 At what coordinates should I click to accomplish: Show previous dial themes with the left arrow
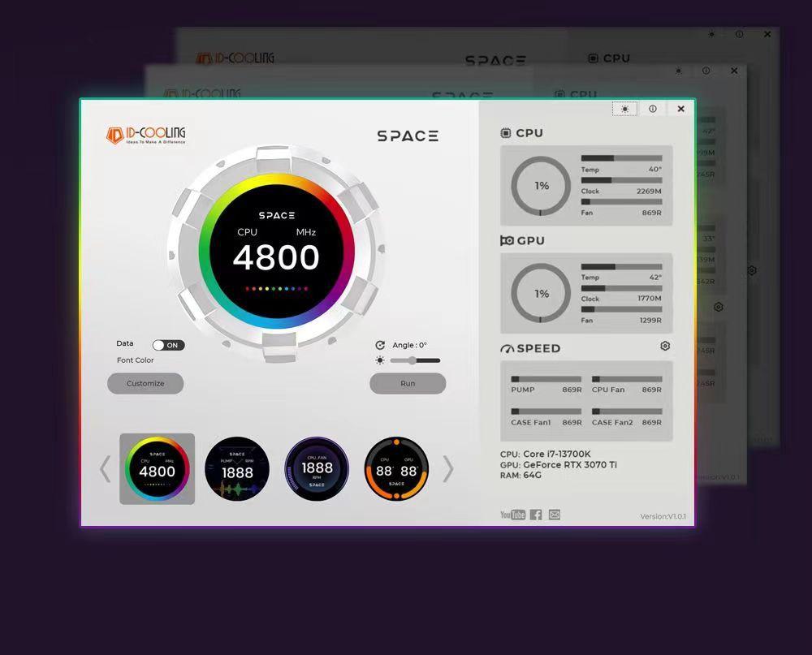click(105, 469)
